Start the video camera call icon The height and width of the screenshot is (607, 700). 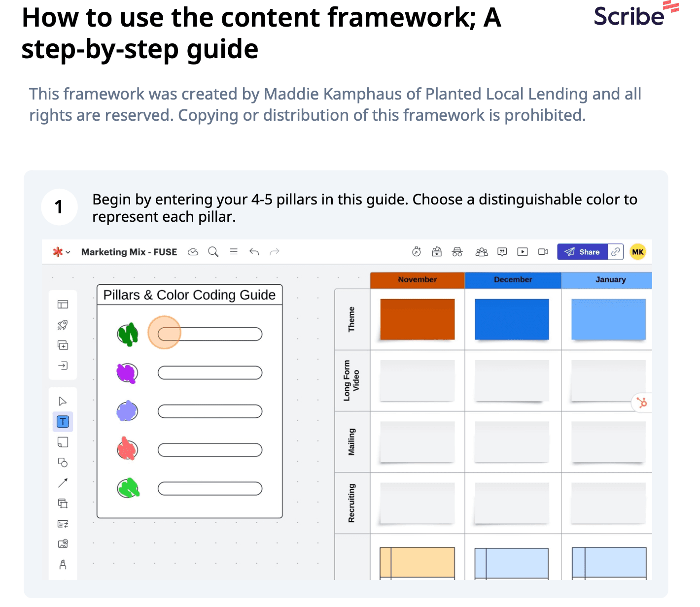[x=543, y=252]
